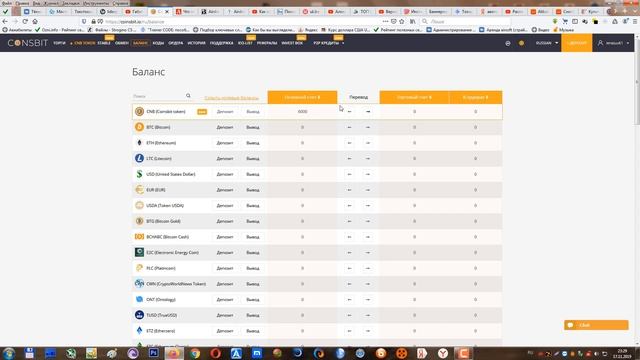640x360 pixels.
Task: Click left transfer arrow in the BTG row
Action: 349,221
